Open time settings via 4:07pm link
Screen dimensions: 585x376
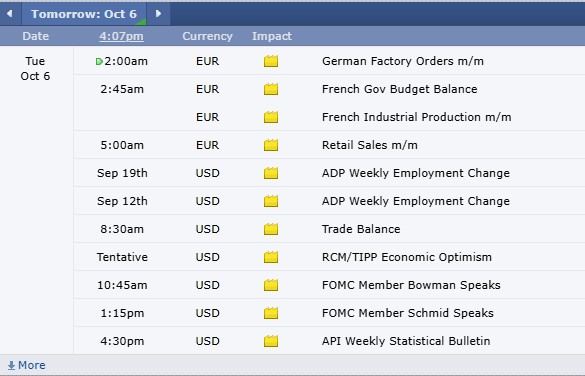coord(121,36)
